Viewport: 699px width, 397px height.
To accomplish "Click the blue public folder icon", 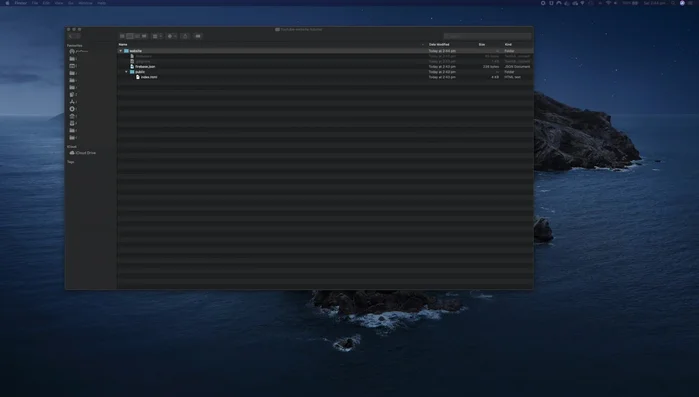I will point(132,72).
